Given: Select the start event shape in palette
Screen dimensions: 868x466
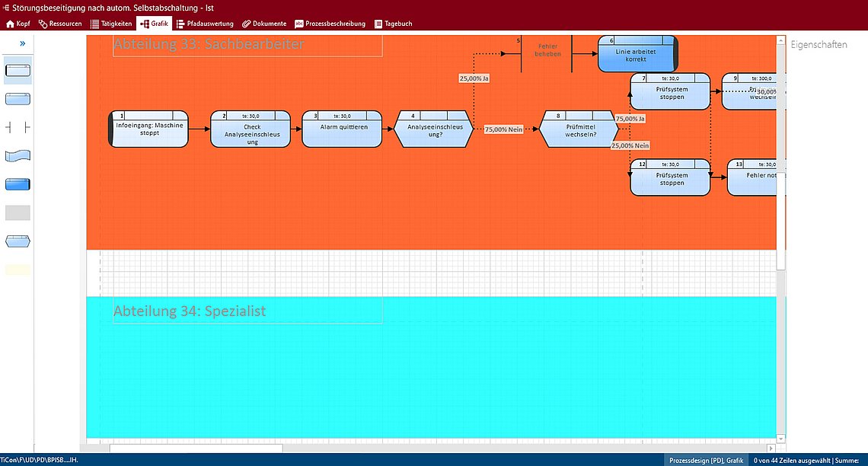Looking at the screenshot, I should tap(18, 71).
